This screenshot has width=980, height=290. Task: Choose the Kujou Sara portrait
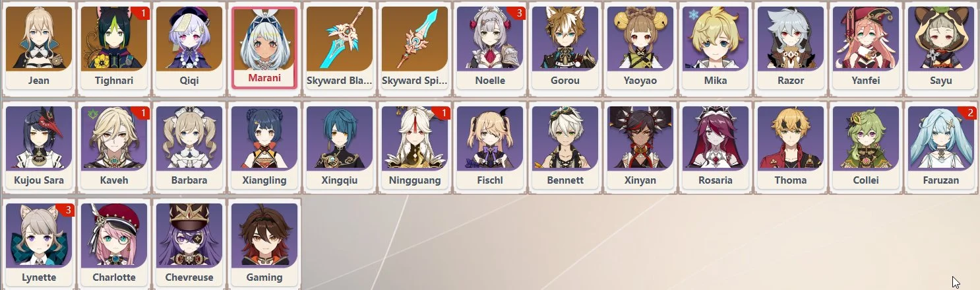click(39, 138)
